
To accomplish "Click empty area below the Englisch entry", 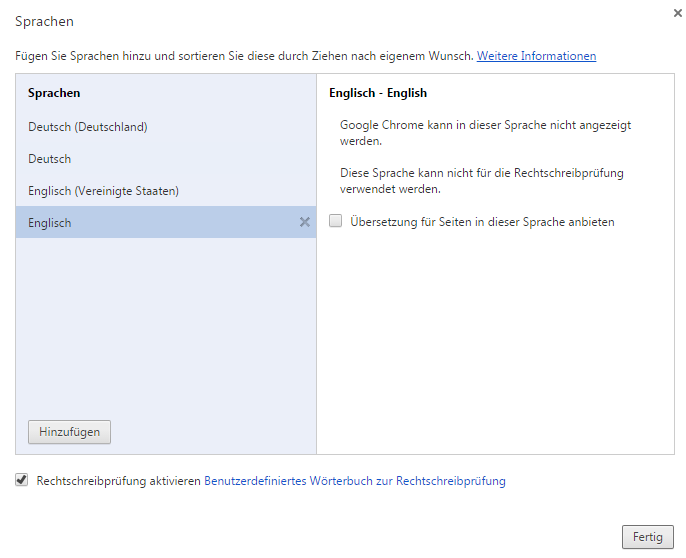I will tap(165, 320).
